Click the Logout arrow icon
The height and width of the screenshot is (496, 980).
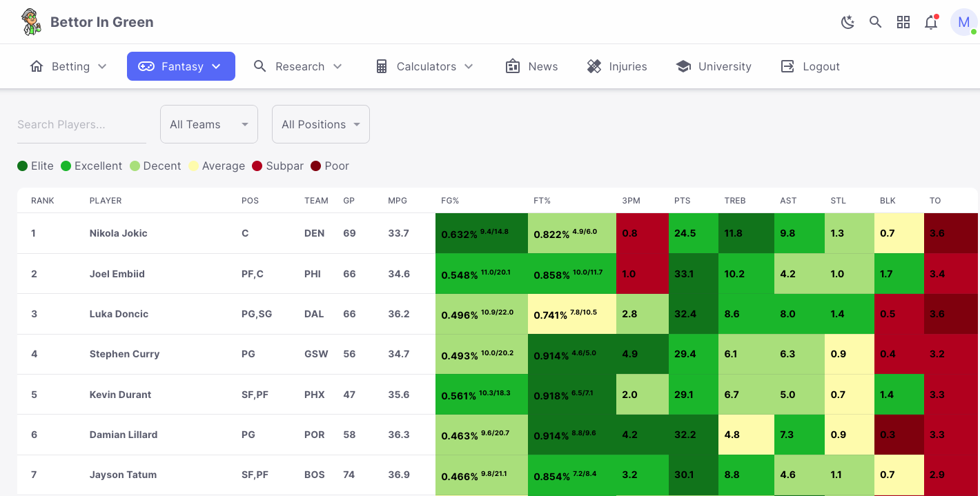pos(787,66)
